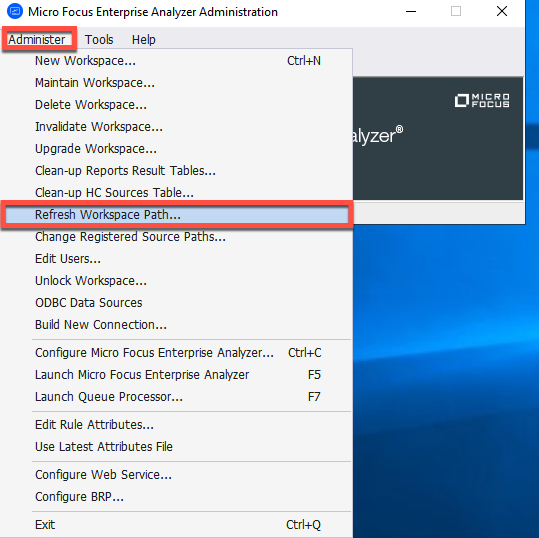Select Build New Connection... entry
This screenshot has height=538, width=539.
tap(176, 325)
